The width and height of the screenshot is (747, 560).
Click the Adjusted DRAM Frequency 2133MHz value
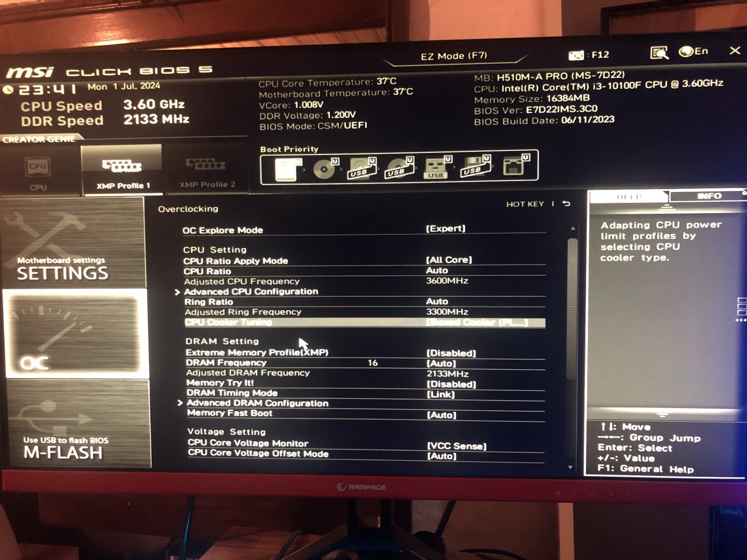tap(448, 374)
